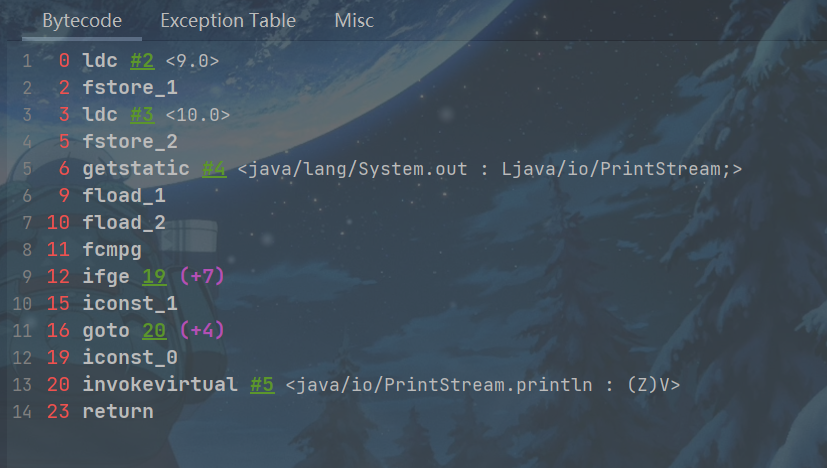Jump to offset 19 from ifge
827x468 pixels.
point(154,277)
